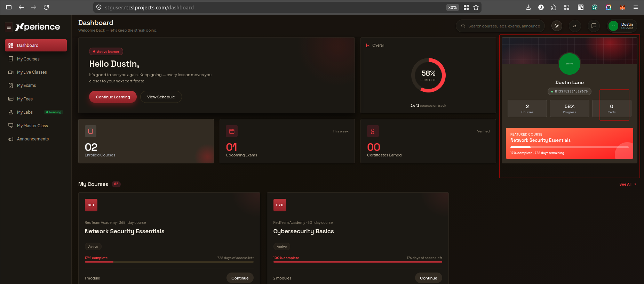The image size is (644, 284).
Task: Click the NET course icon
Action: (x=91, y=205)
